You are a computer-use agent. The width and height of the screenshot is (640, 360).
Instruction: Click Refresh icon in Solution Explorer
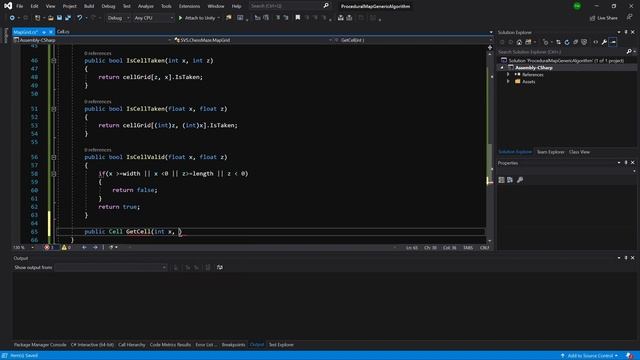coord(567,42)
